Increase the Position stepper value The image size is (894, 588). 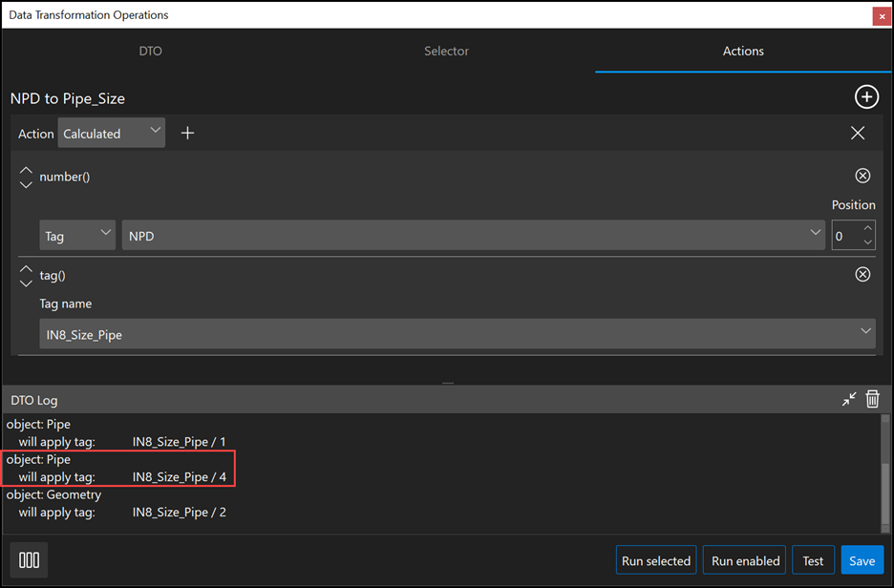[x=867, y=228]
